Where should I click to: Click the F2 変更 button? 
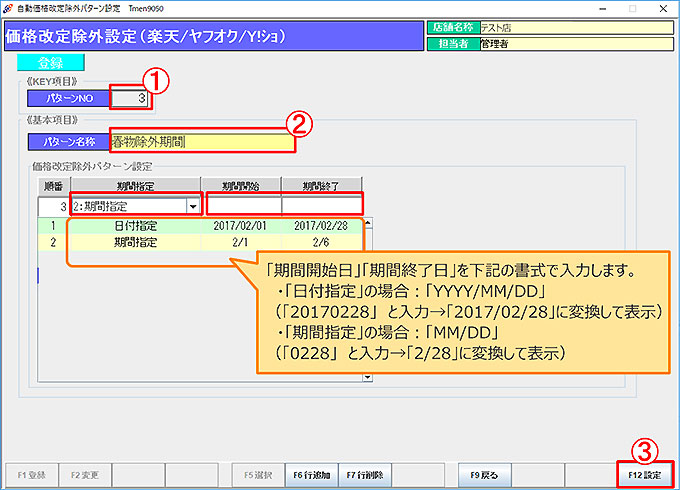click(85, 475)
